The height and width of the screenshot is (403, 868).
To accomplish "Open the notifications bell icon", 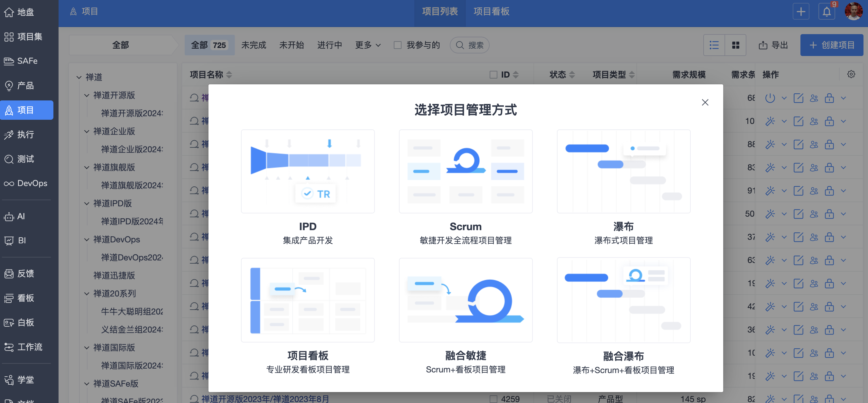I will pos(826,12).
